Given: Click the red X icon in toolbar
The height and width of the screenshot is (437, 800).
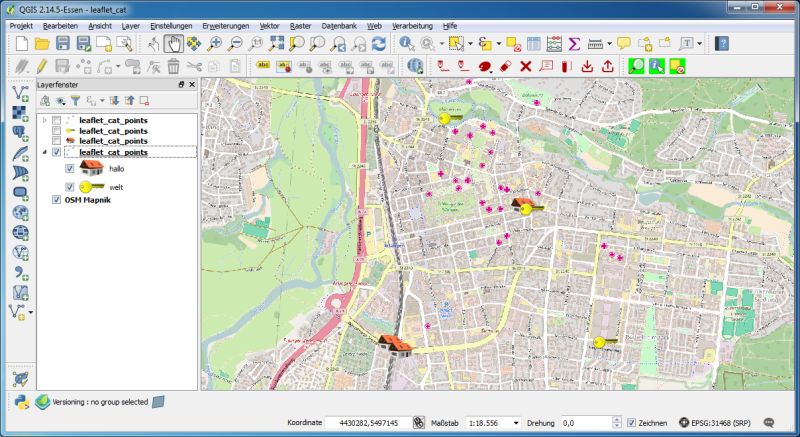Looking at the screenshot, I should [526, 66].
